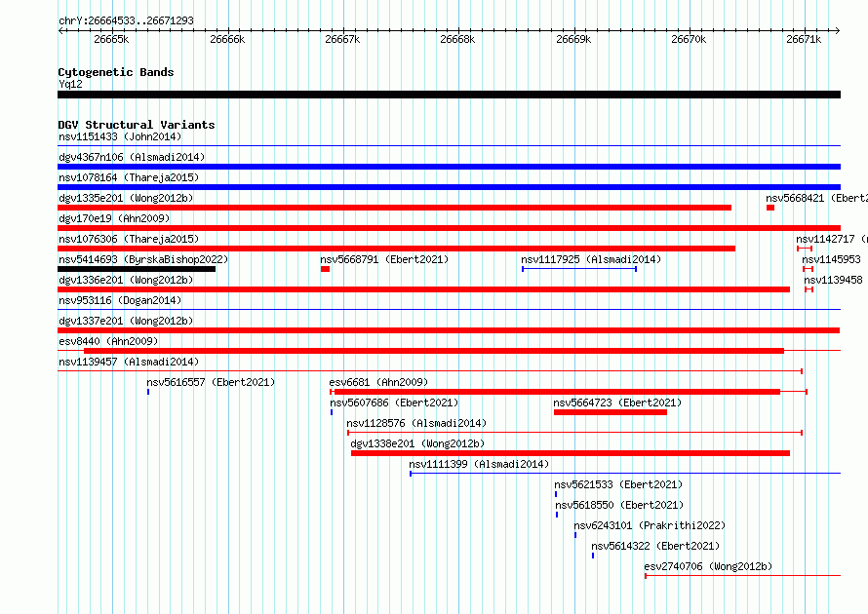Open nsv1139457 (Alsmadi2014) label

coord(129,362)
